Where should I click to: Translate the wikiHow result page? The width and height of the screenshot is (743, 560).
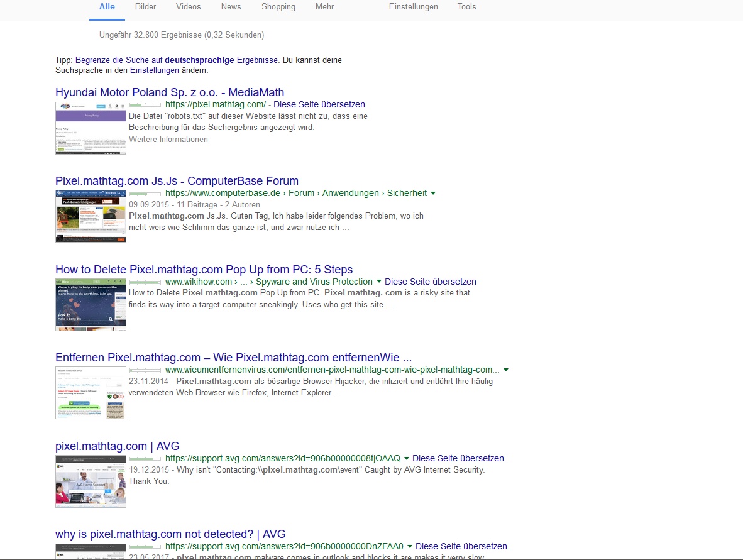430,282
